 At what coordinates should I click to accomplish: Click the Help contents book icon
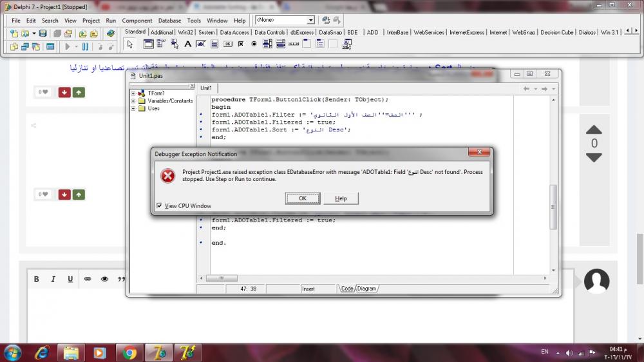(111, 33)
